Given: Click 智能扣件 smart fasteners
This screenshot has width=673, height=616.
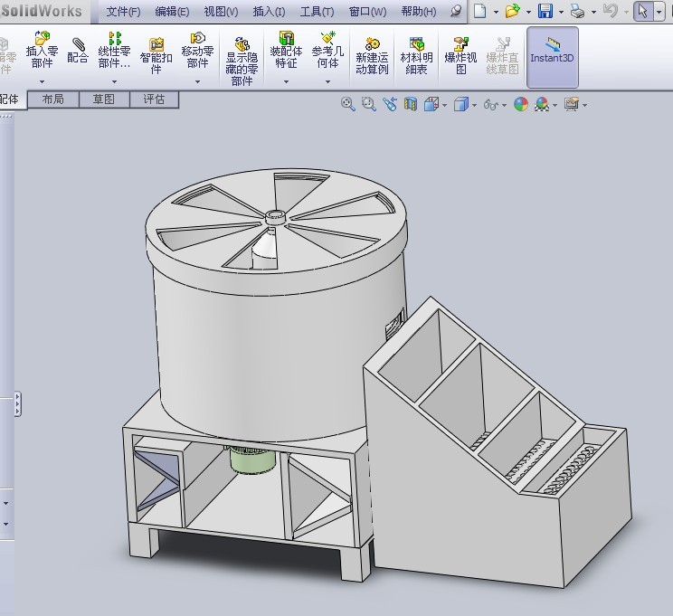Looking at the screenshot, I should click(156, 56).
